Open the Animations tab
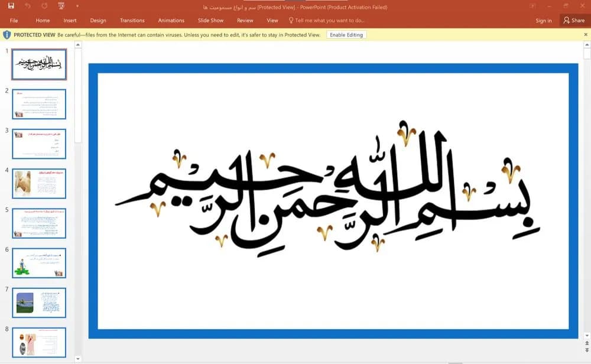 171,20
